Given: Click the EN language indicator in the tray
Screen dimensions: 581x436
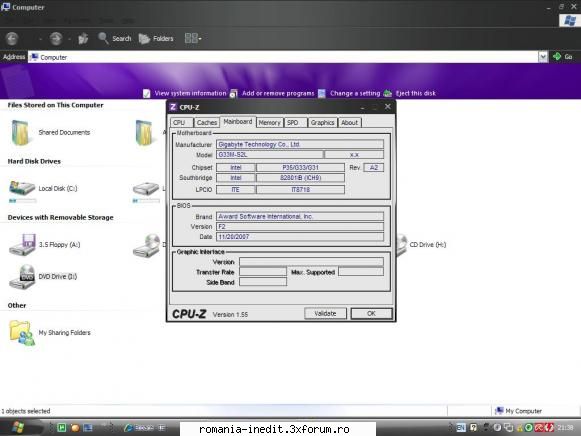Looking at the screenshot, I should point(461,427).
